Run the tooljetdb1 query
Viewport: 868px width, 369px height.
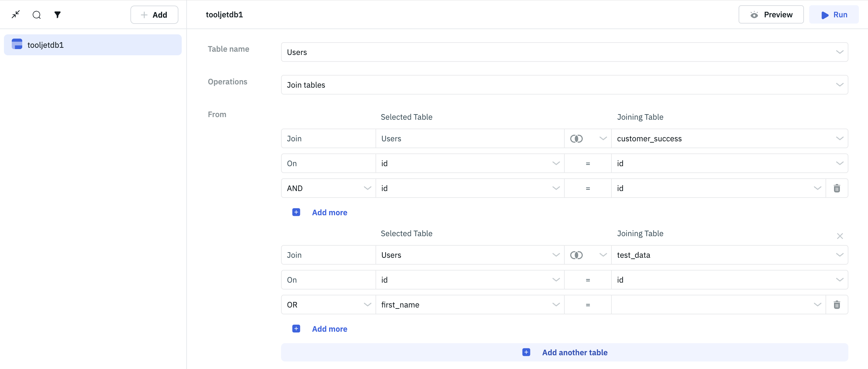pos(833,14)
